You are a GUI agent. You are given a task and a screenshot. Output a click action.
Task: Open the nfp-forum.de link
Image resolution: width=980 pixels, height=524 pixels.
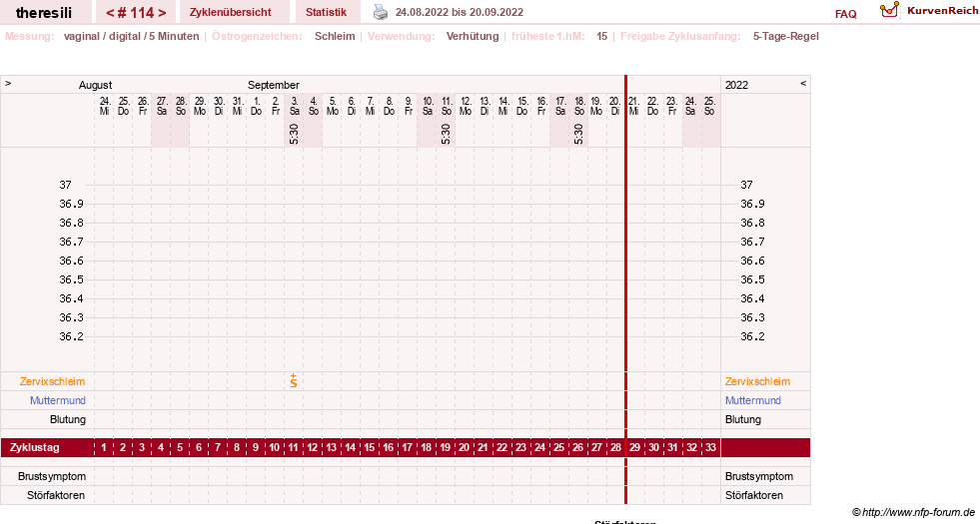tap(914, 512)
